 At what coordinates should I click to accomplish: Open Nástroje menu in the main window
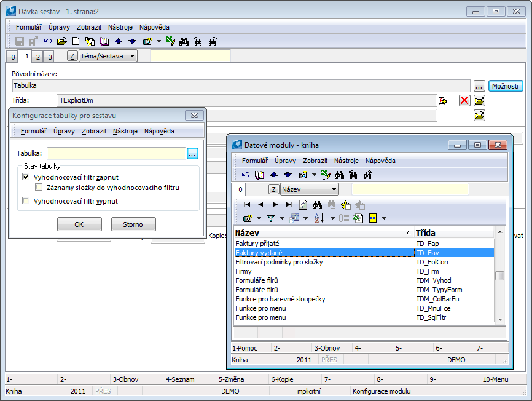click(120, 27)
